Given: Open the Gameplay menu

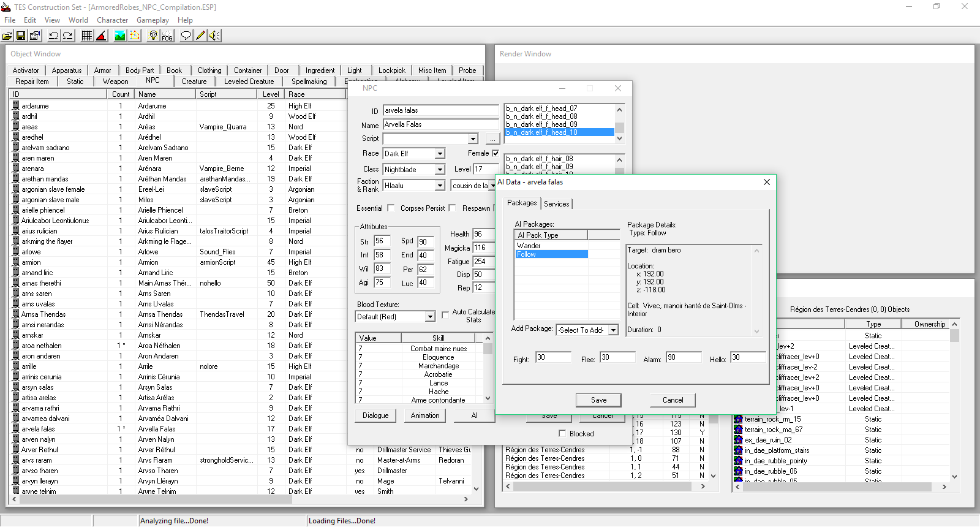Looking at the screenshot, I should click(153, 20).
